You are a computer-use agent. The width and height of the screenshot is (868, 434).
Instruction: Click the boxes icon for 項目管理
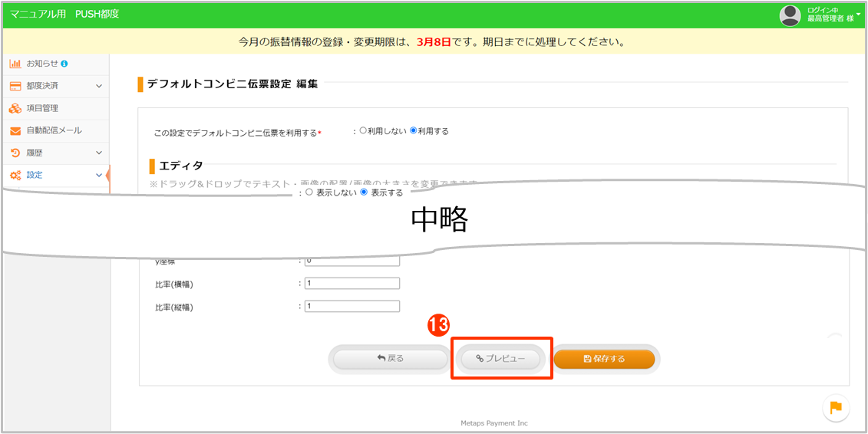point(15,108)
